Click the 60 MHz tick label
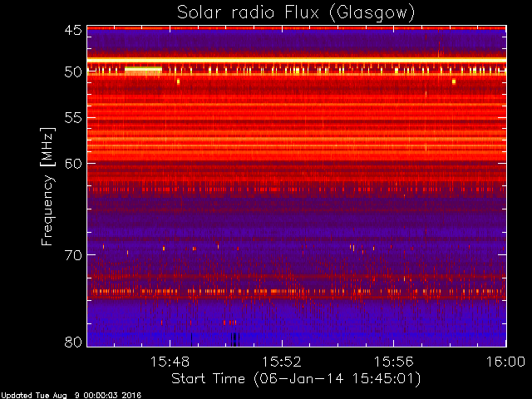Image resolution: width=532 pixels, height=399 pixels. click(x=73, y=163)
